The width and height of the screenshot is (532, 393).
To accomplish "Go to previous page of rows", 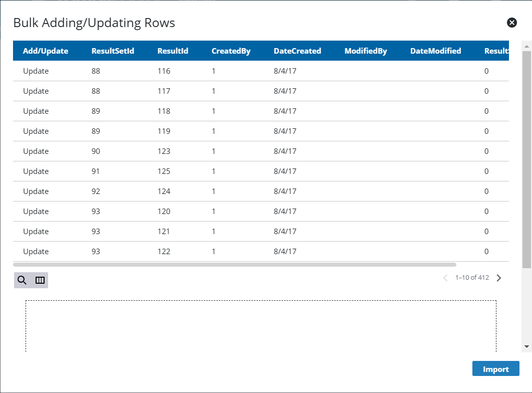I will tap(445, 278).
